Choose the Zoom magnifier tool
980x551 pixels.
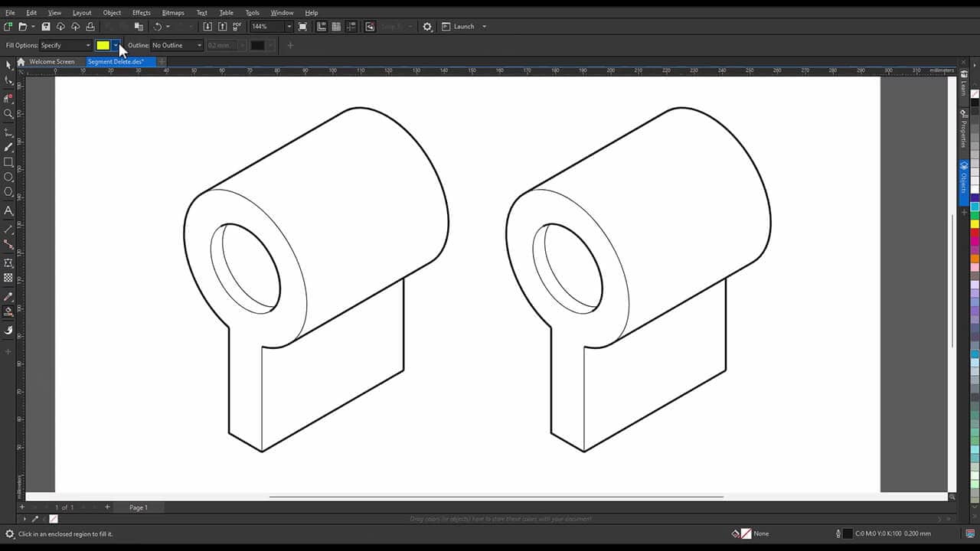[x=8, y=113]
